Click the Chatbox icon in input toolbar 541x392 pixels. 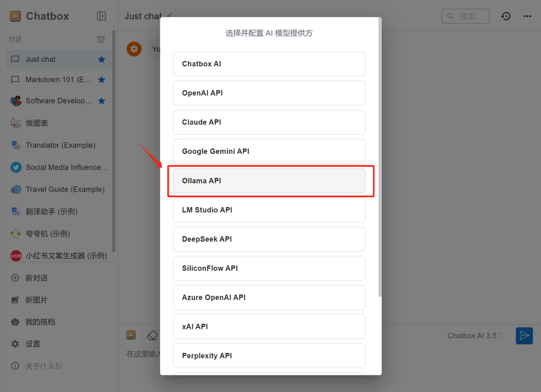click(x=131, y=335)
